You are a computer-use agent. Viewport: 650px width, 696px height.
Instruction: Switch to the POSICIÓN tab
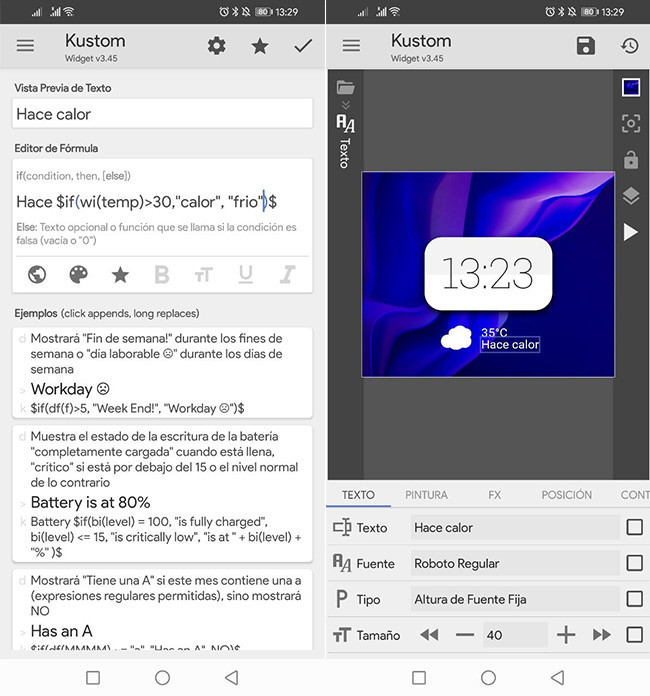click(x=566, y=495)
